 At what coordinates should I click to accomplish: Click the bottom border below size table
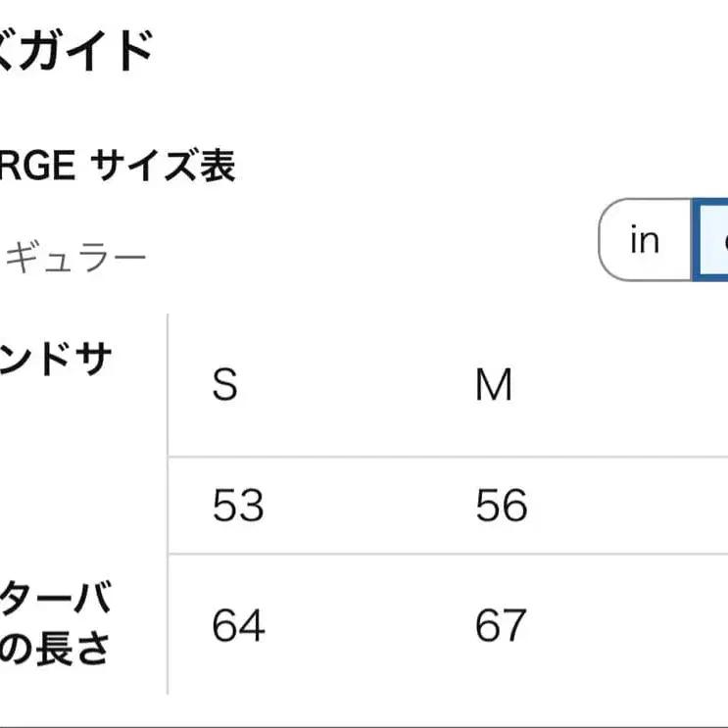click(364, 726)
